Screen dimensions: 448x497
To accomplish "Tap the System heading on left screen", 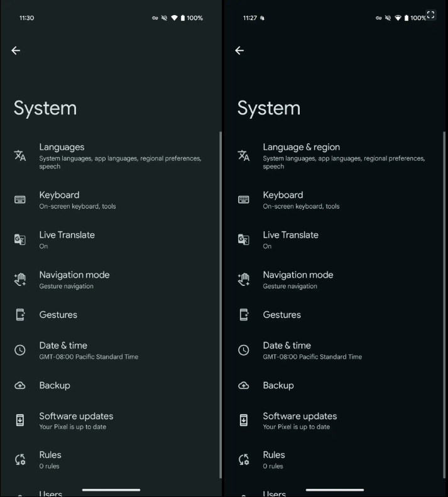I will pos(45,109).
